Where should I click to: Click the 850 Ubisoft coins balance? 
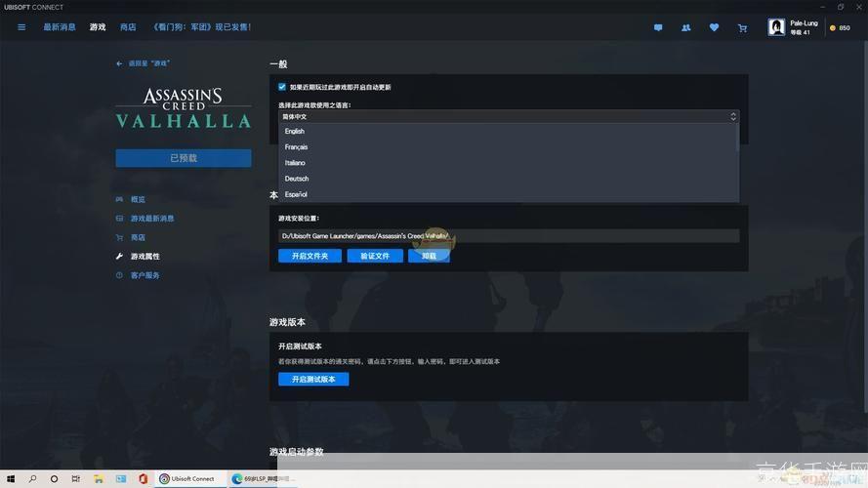841,27
